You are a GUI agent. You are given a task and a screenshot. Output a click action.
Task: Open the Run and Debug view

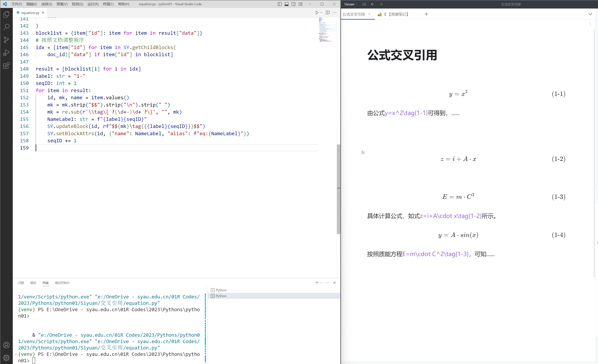click(7, 53)
